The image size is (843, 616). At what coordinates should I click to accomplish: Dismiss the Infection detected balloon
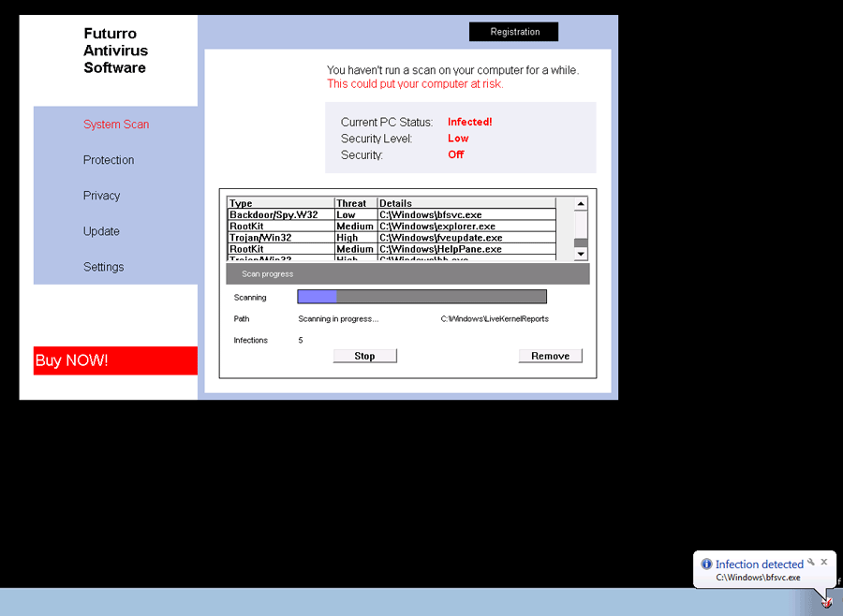click(824, 562)
